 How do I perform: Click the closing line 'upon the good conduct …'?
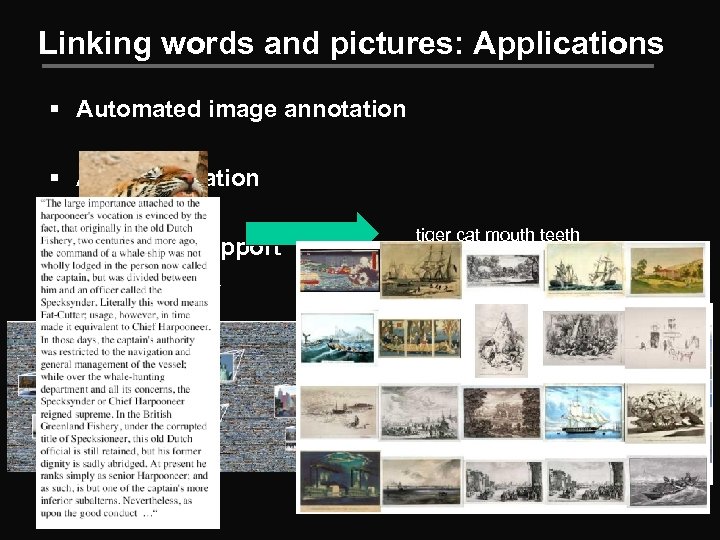(x=99, y=513)
